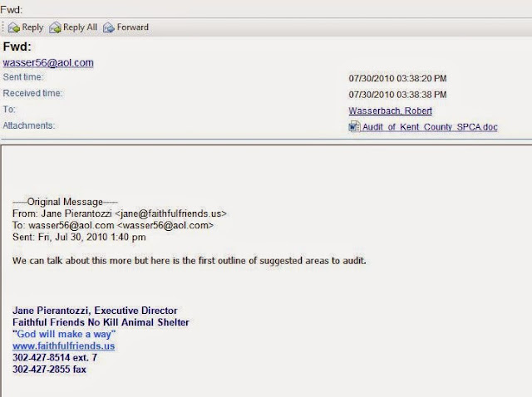This screenshot has height=397, width=532.
Task: Click the Forward button label
Action: (x=133, y=27)
